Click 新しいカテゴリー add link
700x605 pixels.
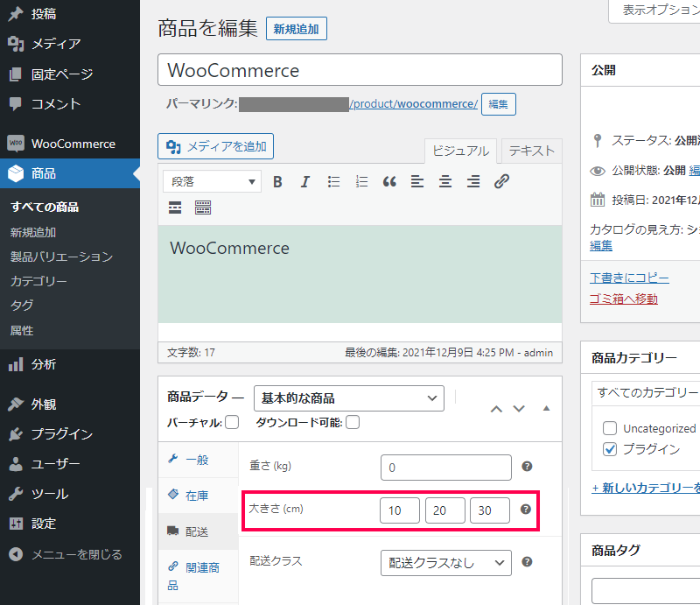646,488
